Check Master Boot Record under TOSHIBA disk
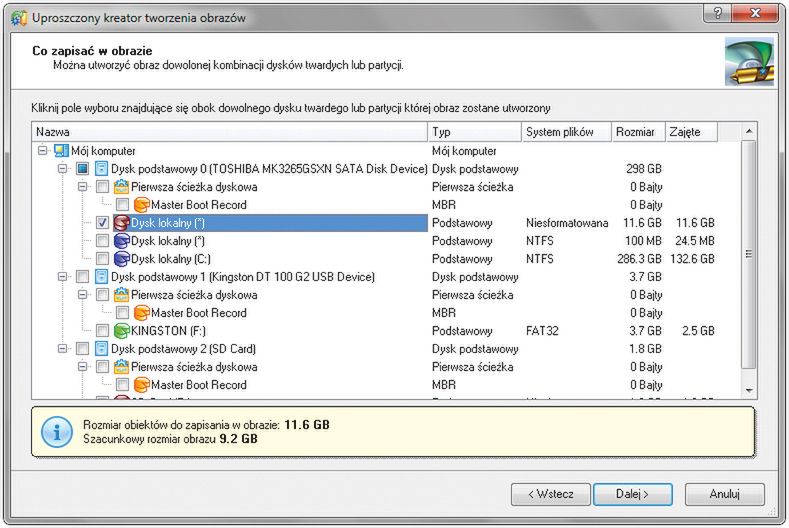Image resolution: width=789 pixels, height=528 pixels. (122, 205)
